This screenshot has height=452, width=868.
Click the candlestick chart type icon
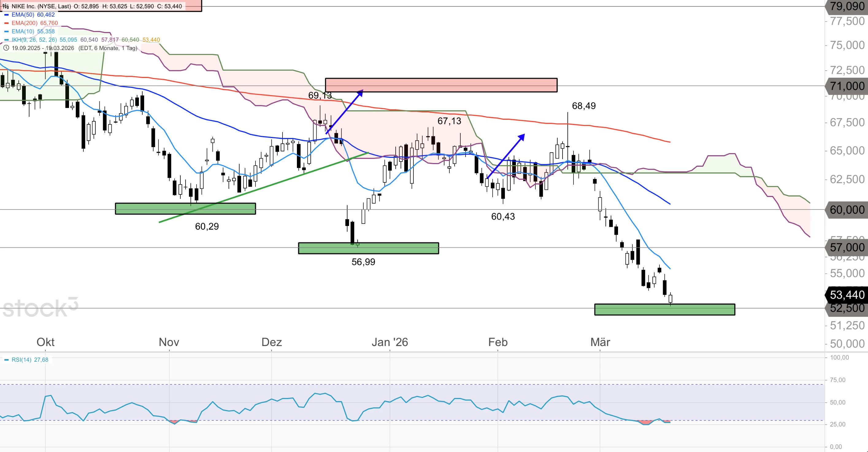6,6
